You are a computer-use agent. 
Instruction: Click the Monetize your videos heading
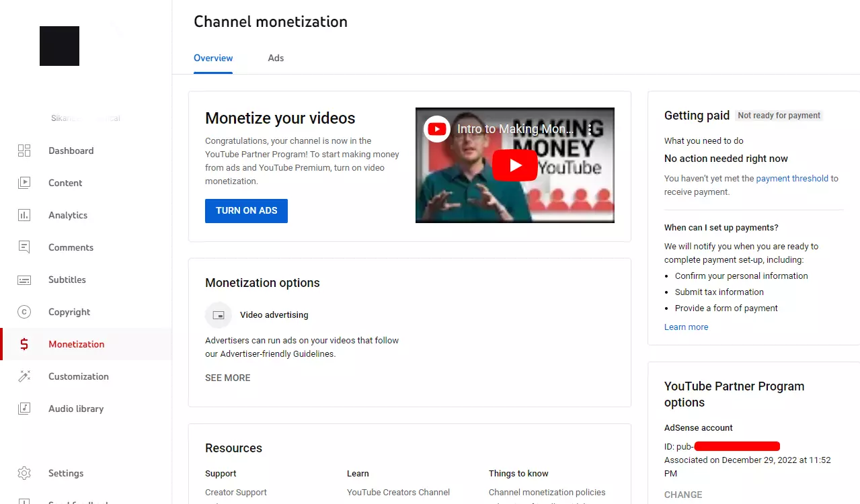[x=280, y=118]
